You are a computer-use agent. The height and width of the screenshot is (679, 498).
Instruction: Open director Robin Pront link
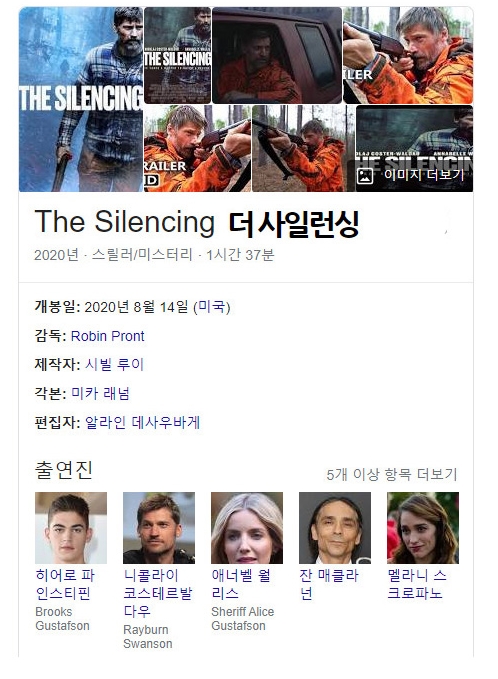point(107,336)
